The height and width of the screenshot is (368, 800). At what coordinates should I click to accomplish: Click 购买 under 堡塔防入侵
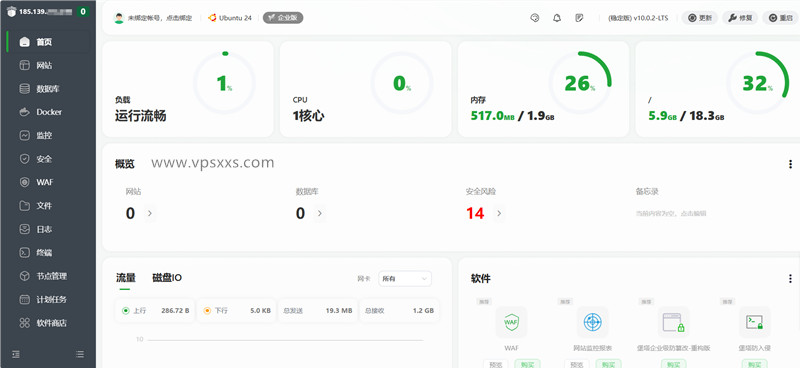click(x=755, y=364)
